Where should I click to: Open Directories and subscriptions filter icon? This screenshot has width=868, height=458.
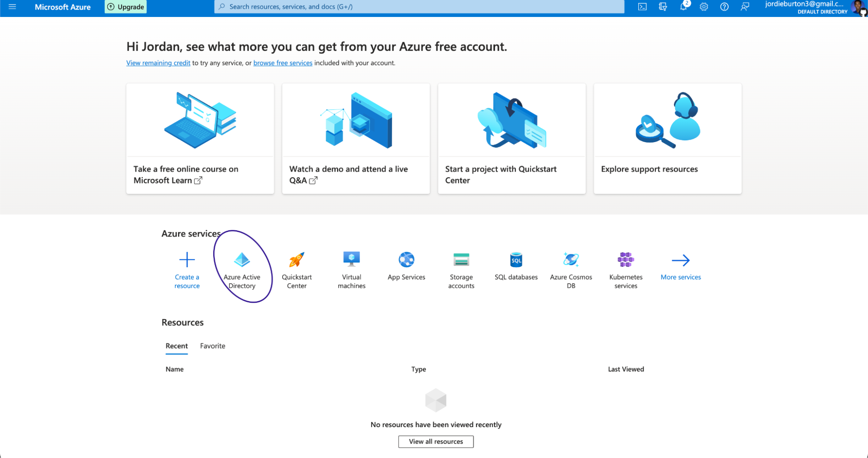pyautogui.click(x=663, y=7)
